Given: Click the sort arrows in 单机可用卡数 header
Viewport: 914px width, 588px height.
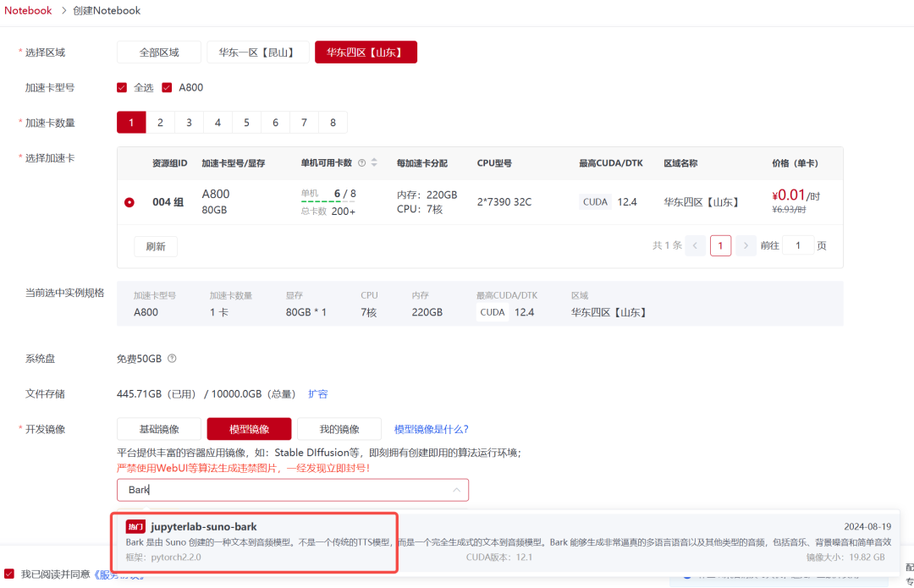Looking at the screenshot, I should point(374,163).
